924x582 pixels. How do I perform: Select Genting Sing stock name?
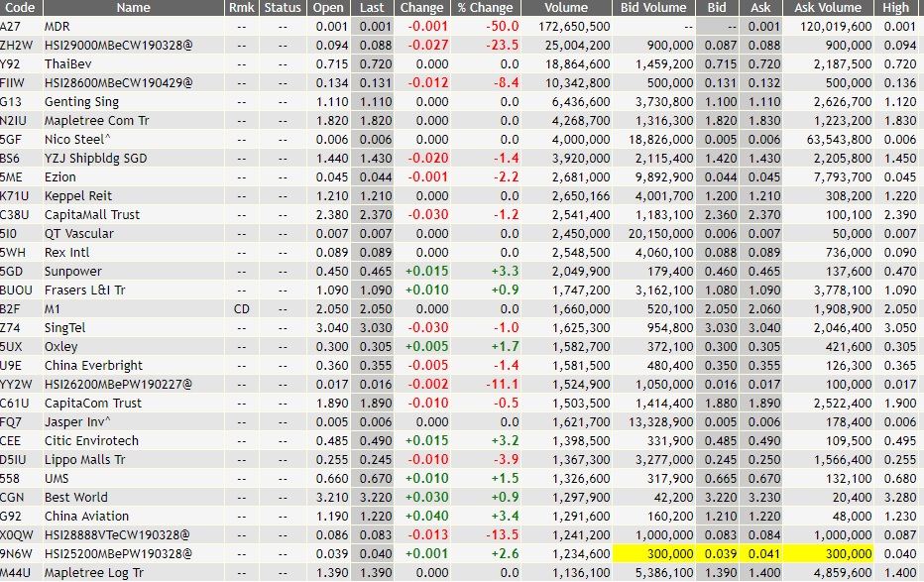pyautogui.click(x=81, y=102)
